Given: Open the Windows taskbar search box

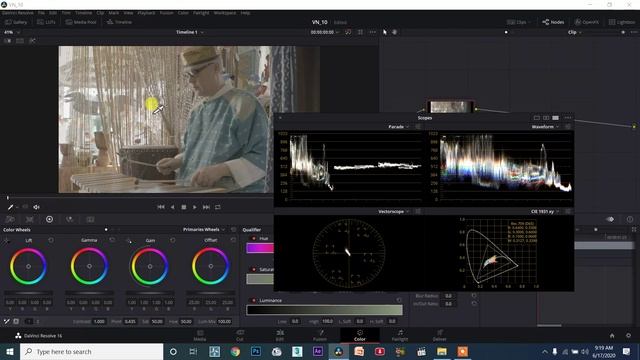Looking at the screenshot, I should click(x=91, y=351).
